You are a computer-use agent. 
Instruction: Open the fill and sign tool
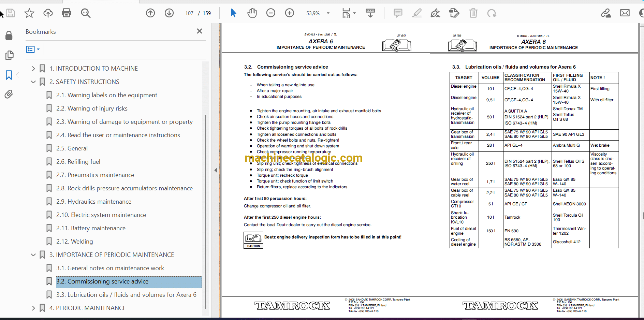[435, 13]
